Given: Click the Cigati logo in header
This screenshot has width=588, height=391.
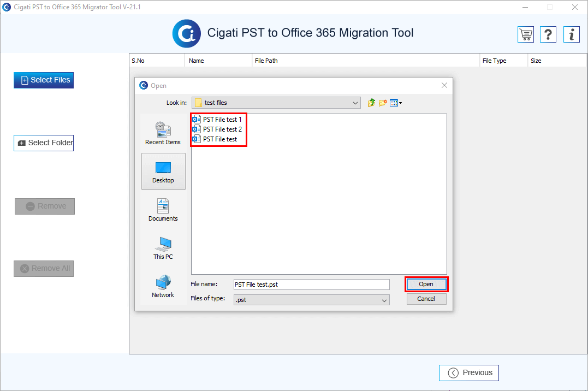Looking at the screenshot, I should click(x=186, y=33).
